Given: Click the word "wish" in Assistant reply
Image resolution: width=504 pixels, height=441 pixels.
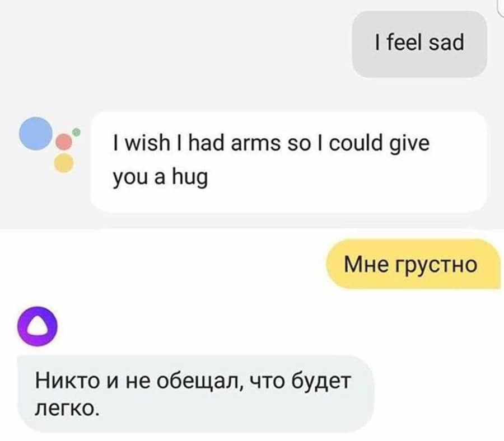Looking at the screenshot, I should tap(147, 143).
